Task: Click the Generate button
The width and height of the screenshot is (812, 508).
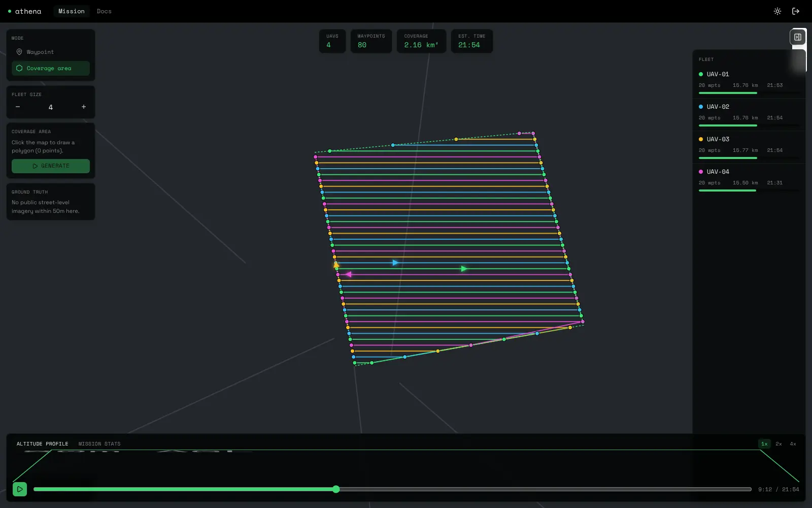Action: coord(51,166)
